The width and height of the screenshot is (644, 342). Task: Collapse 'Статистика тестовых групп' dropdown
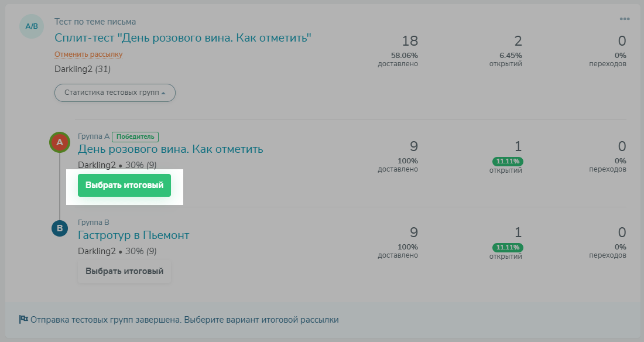(115, 93)
